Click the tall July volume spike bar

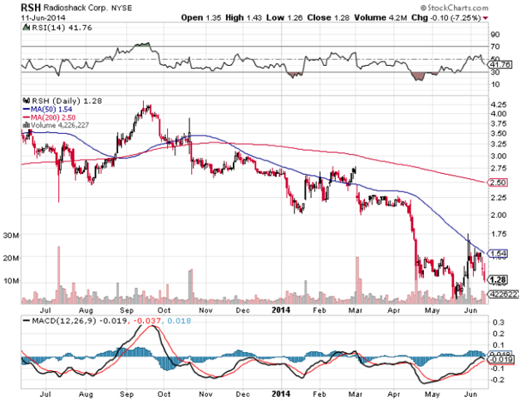(58, 275)
